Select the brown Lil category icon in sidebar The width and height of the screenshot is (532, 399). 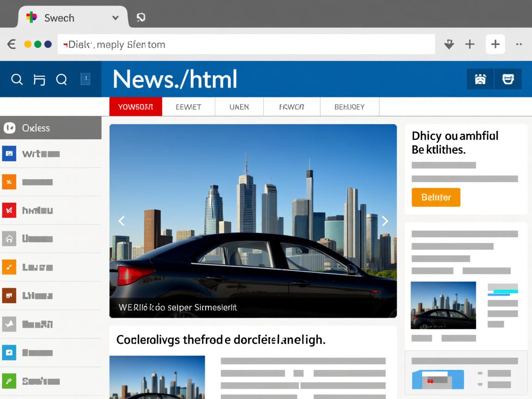click(9, 296)
